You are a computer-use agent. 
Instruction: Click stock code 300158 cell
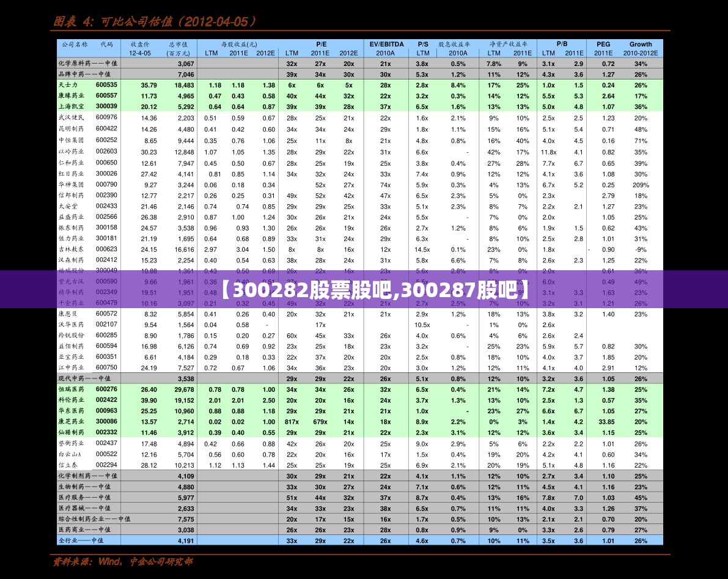tap(106, 227)
